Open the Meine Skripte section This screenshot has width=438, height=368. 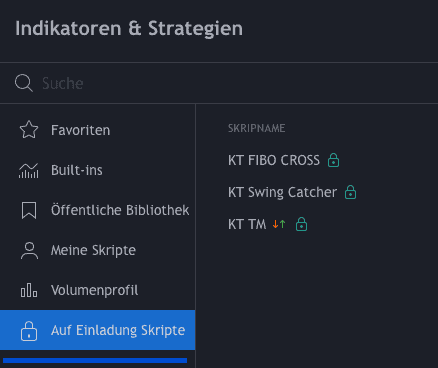point(97,250)
